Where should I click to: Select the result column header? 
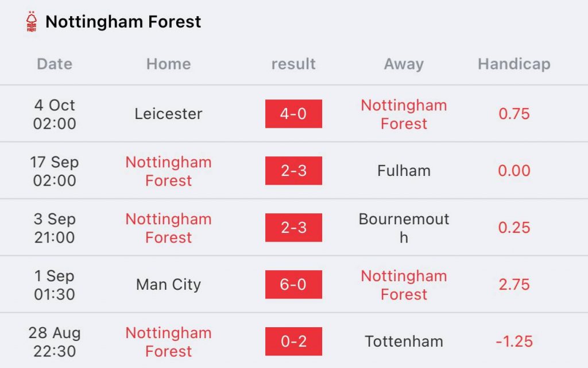coord(293,64)
